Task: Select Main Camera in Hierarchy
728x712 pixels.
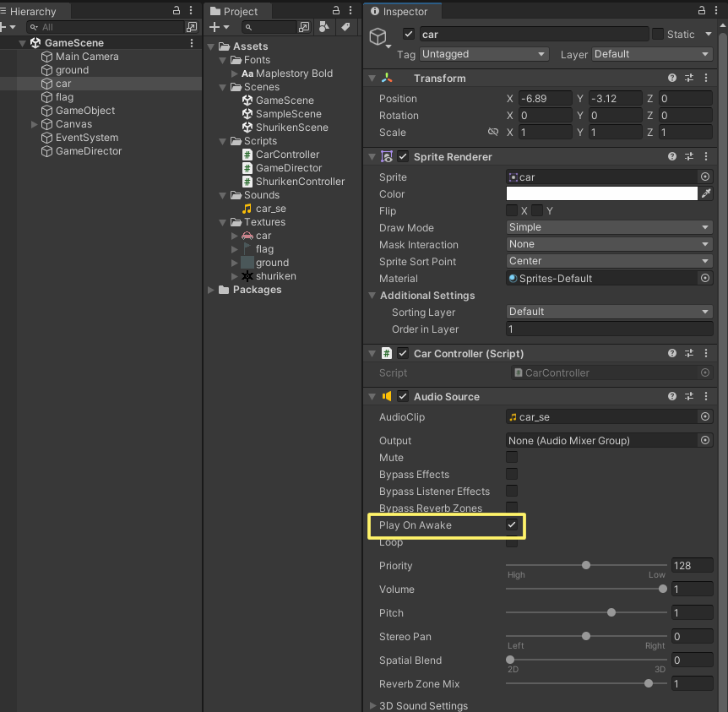Action: pyautogui.click(x=87, y=57)
